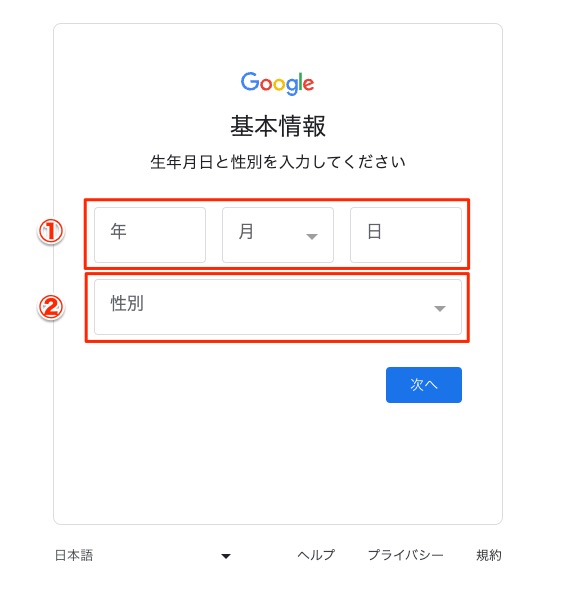Click the Google logo

point(277,83)
